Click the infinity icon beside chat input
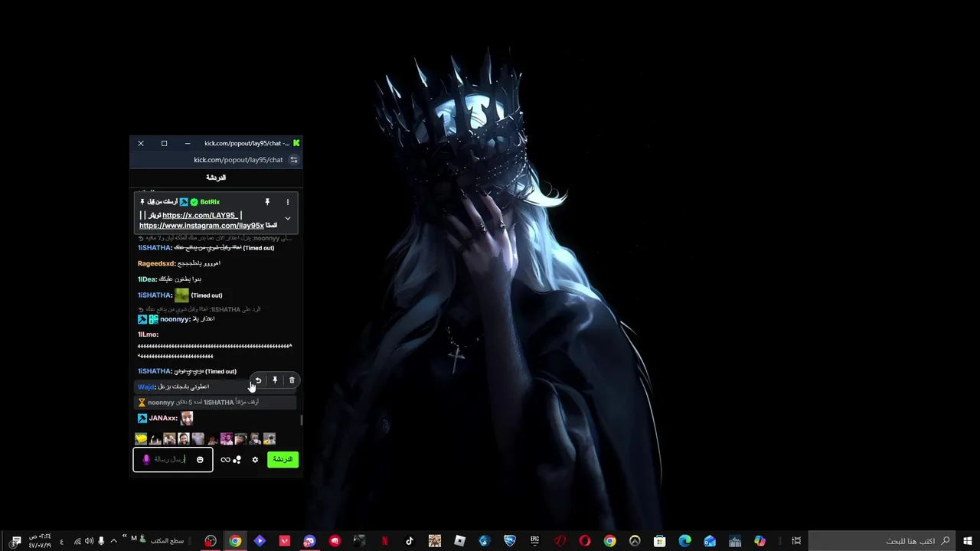This screenshot has height=551, width=980. [x=225, y=460]
